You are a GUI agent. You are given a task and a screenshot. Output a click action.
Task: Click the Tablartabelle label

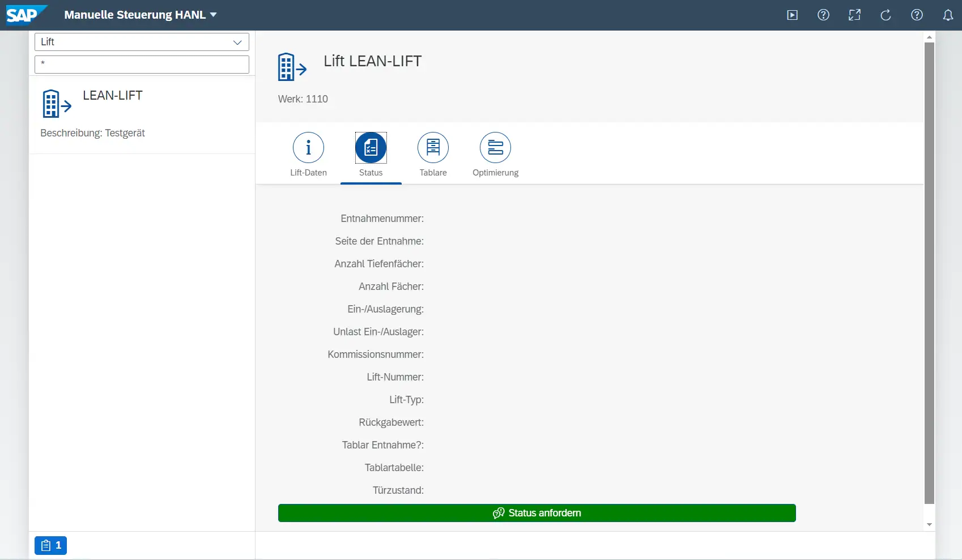point(394,468)
